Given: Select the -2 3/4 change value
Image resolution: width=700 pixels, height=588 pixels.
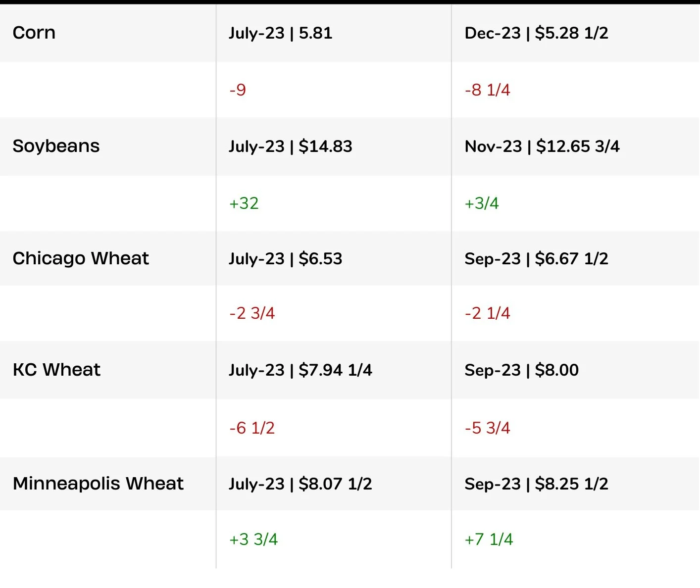Looking at the screenshot, I should point(252,313).
